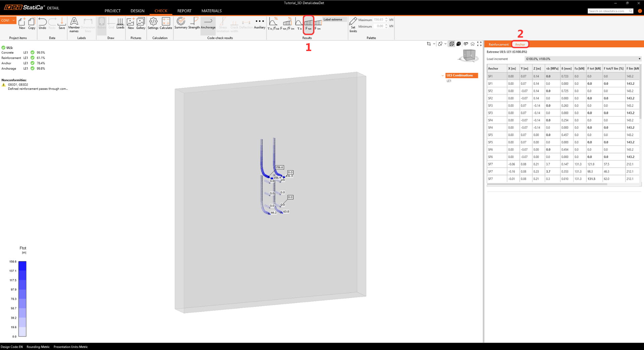644x350 pixels.
Task: Select the LE1 combination
Action: [449, 81]
